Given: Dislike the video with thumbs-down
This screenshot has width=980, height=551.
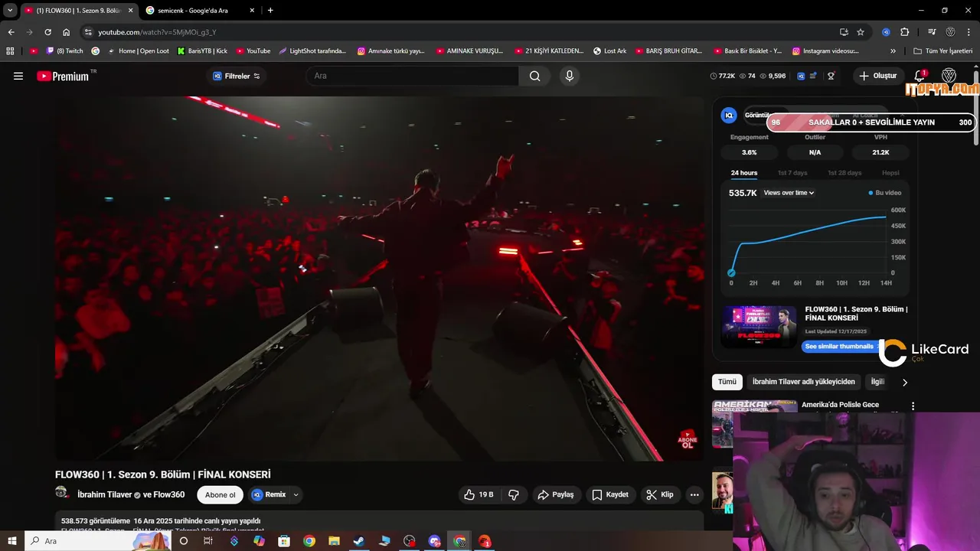Looking at the screenshot, I should click(514, 495).
